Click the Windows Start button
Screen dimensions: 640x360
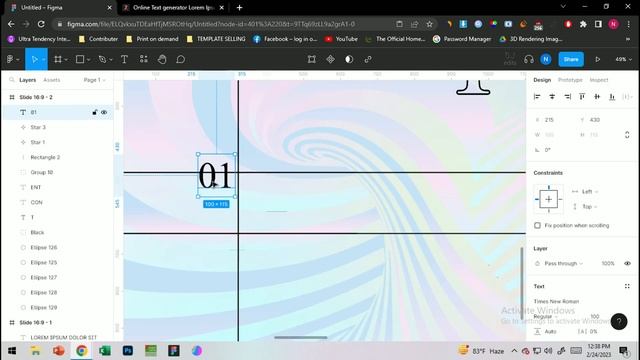[x=12, y=351]
